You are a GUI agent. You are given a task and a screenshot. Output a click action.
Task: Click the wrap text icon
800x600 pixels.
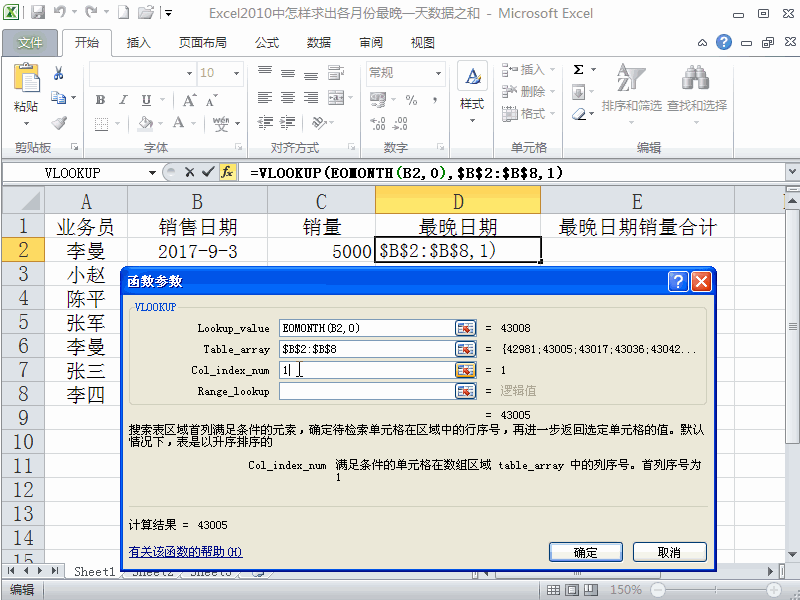pyautogui.click(x=335, y=73)
